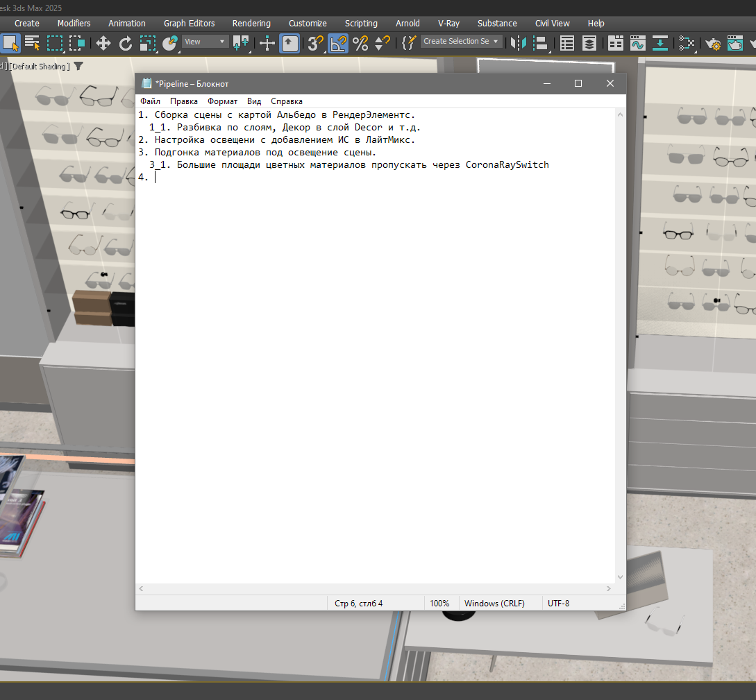Maximize the Pipeline Notepad window
Image resolution: width=756 pixels, height=700 pixels.
click(578, 83)
